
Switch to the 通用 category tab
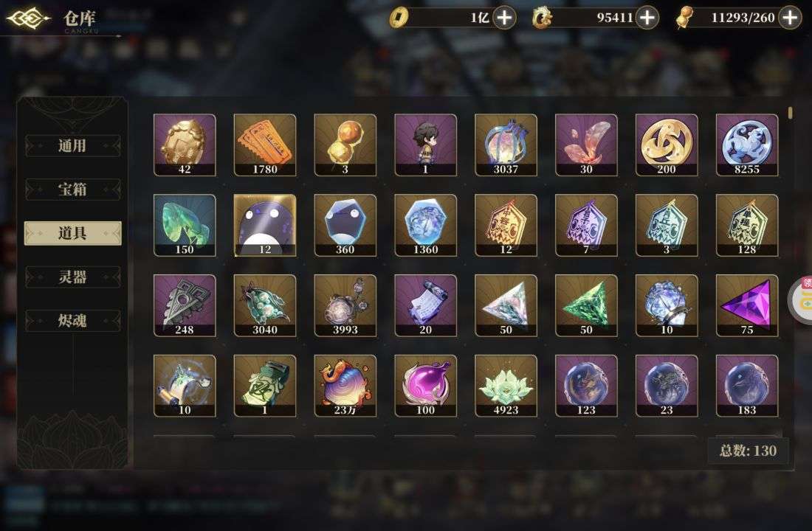click(72, 145)
